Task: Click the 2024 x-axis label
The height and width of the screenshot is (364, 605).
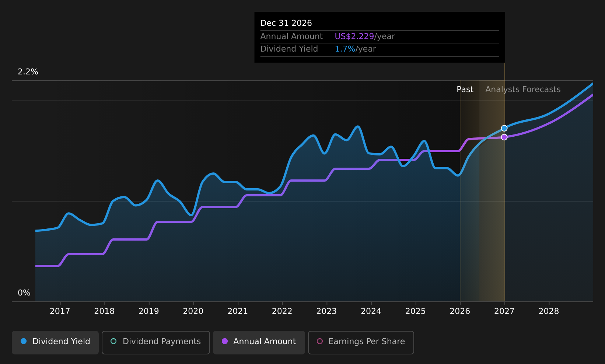Action: pyautogui.click(x=371, y=311)
